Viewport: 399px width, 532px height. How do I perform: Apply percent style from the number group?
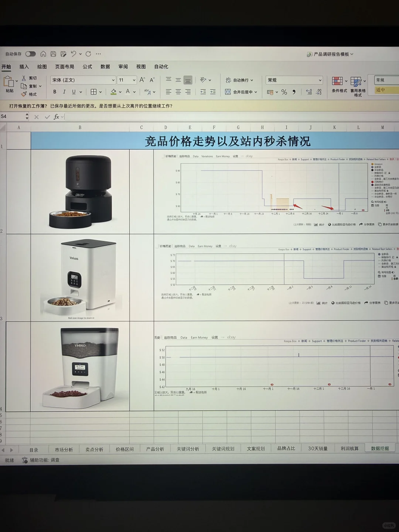(x=284, y=92)
